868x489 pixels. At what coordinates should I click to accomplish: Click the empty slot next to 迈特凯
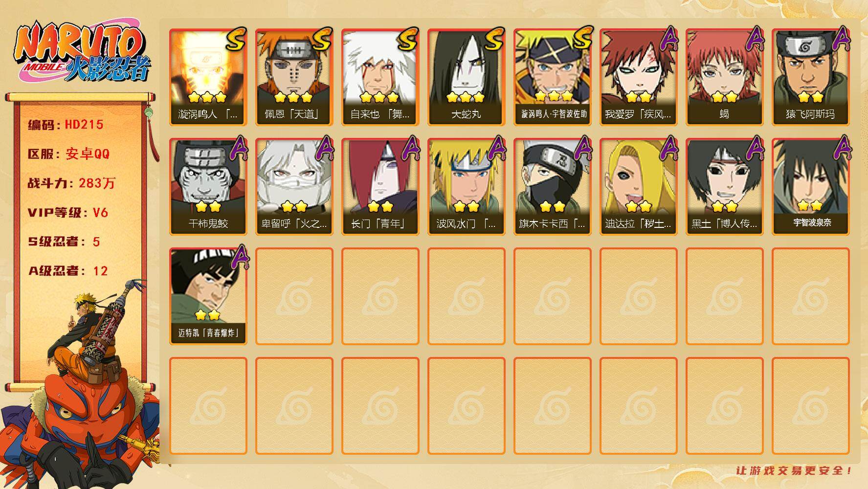tap(294, 296)
